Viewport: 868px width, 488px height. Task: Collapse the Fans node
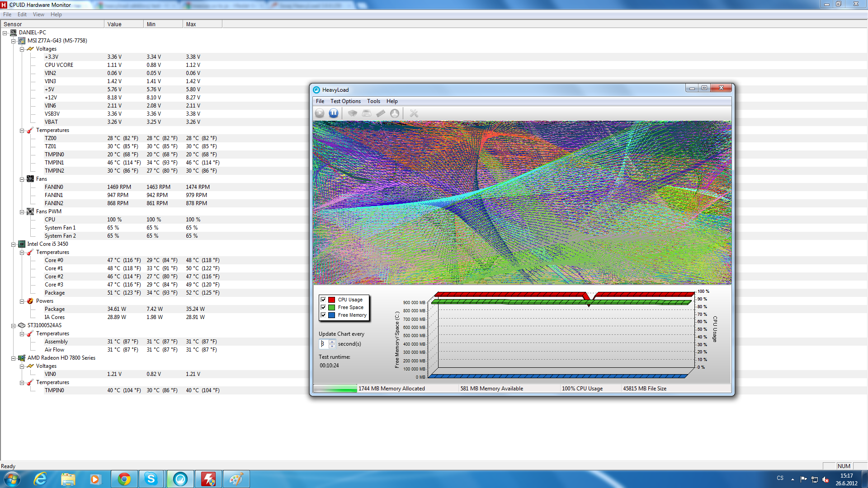click(22, 179)
